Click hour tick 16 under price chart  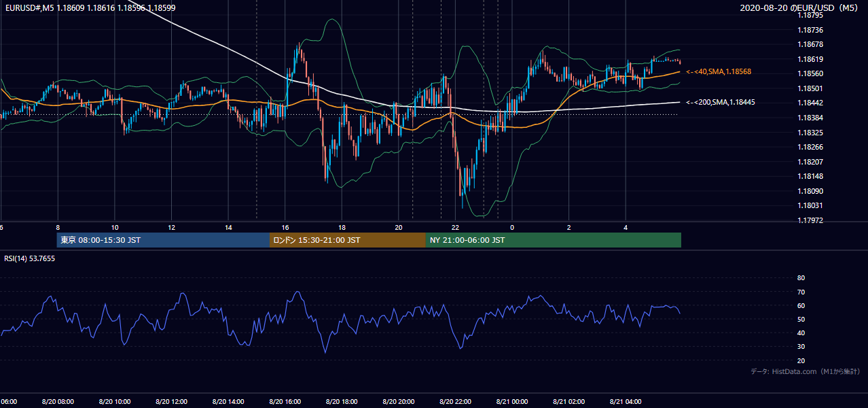(x=285, y=228)
